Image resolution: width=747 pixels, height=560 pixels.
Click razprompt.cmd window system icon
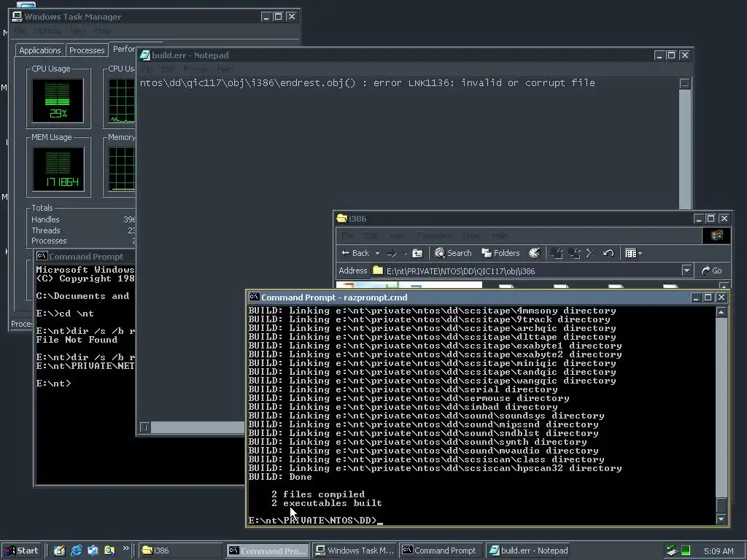[x=255, y=297]
